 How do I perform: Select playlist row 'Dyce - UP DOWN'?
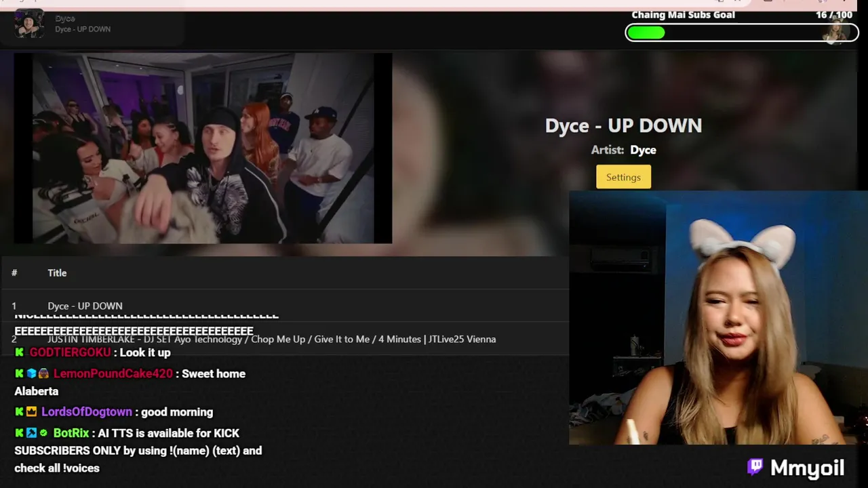(x=285, y=306)
